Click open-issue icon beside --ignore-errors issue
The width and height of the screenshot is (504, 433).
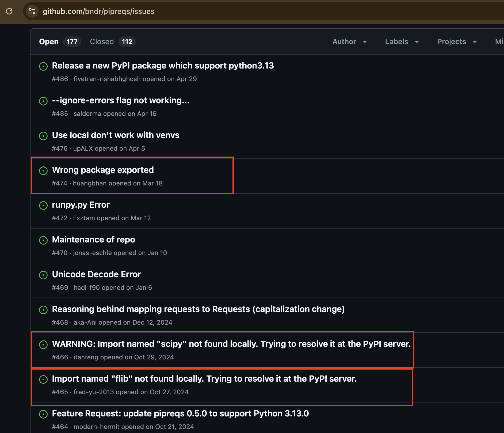[x=43, y=101]
